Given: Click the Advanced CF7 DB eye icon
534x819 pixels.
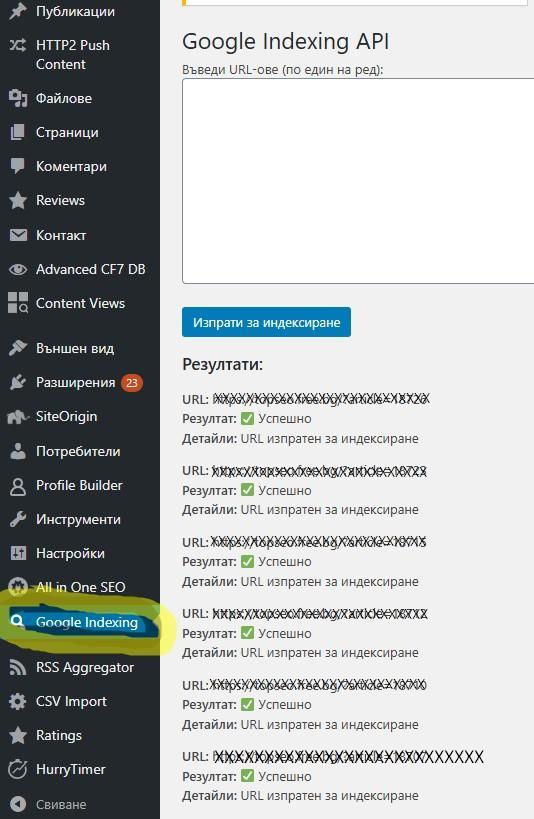Looking at the screenshot, I should [x=18, y=270].
